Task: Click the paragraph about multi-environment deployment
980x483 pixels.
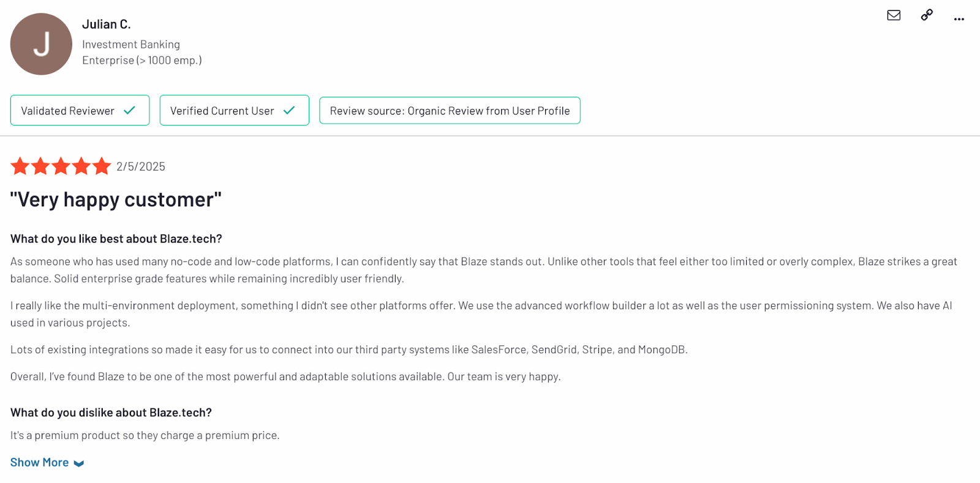Action: point(481,314)
